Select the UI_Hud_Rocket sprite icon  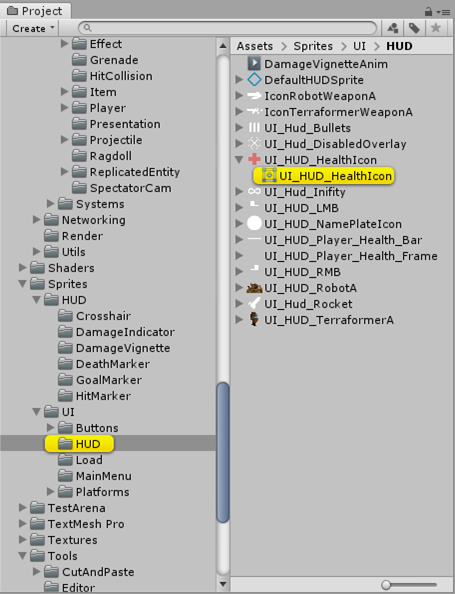(x=254, y=303)
